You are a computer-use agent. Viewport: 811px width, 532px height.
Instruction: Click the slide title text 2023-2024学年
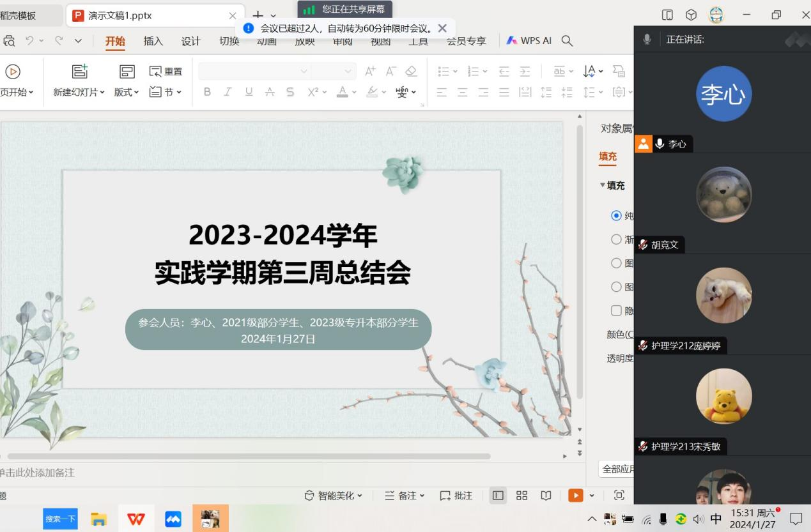pyautogui.click(x=282, y=236)
